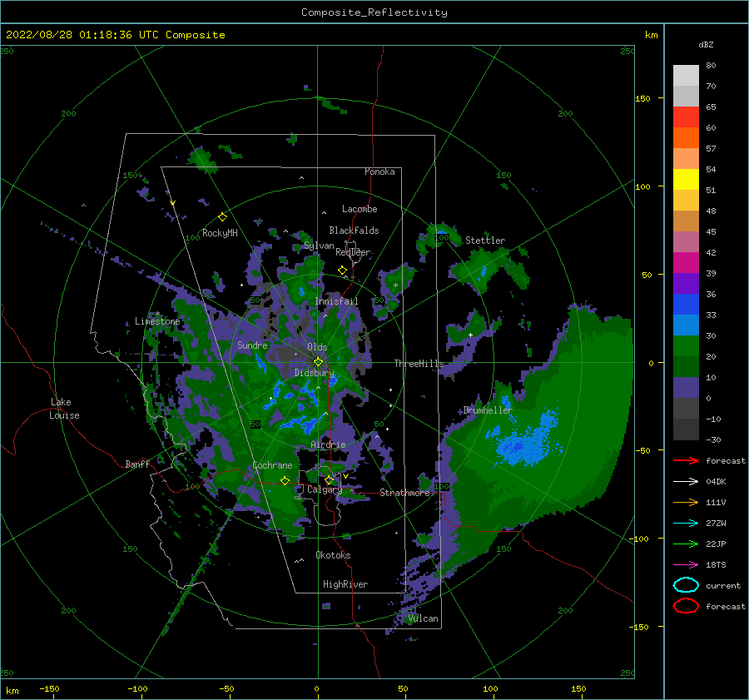Image resolution: width=749 pixels, height=700 pixels.
Task: Pick the light gray 80 dBZ swatch
Action: [x=686, y=75]
